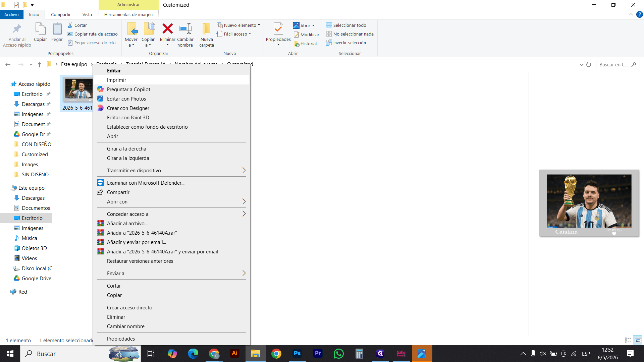Open Photoshop from the taskbar

[x=297, y=353]
